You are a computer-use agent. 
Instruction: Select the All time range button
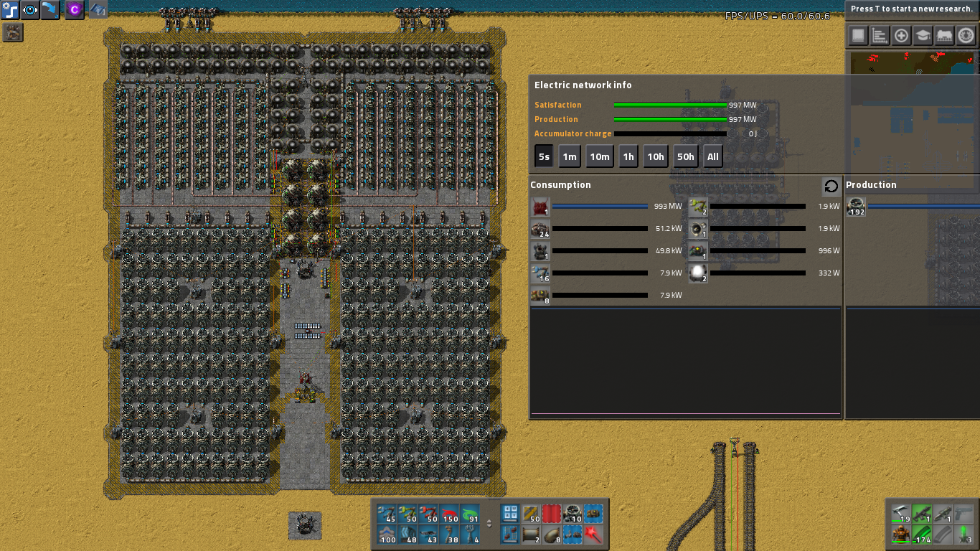[x=712, y=156]
